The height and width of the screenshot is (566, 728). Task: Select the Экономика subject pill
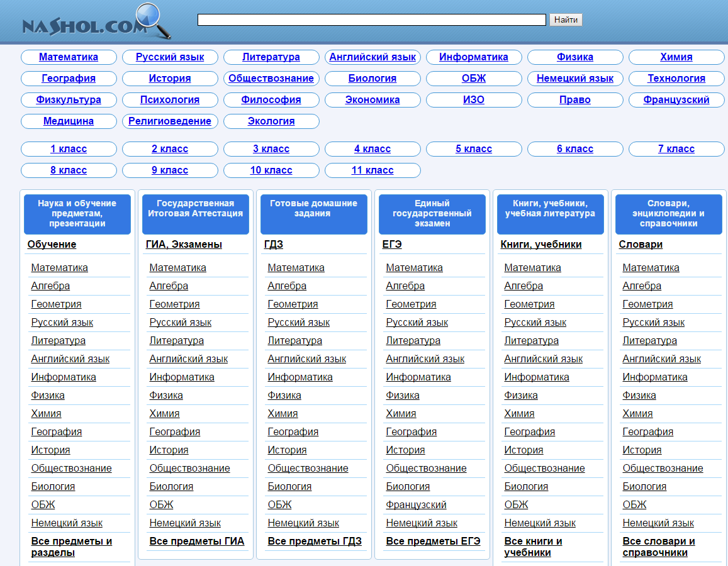(372, 100)
